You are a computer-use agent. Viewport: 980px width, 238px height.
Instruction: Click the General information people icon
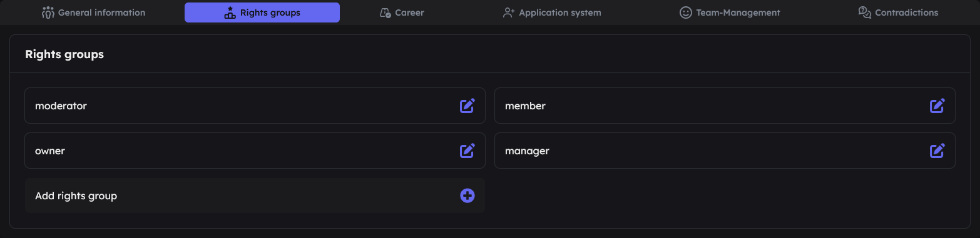pyautogui.click(x=48, y=12)
